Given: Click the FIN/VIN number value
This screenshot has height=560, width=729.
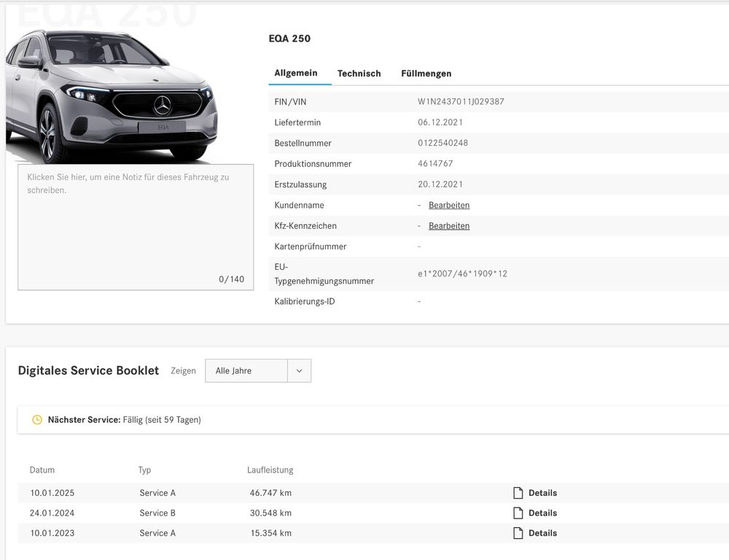Looking at the screenshot, I should (461, 102).
